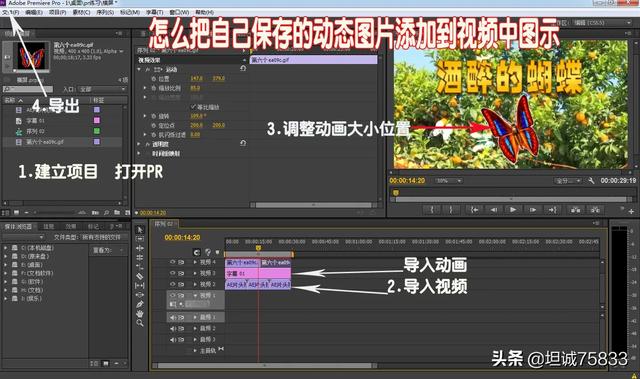Open the 编辑(E) menu
The width and height of the screenshot is (640, 379).
(x=33, y=13)
